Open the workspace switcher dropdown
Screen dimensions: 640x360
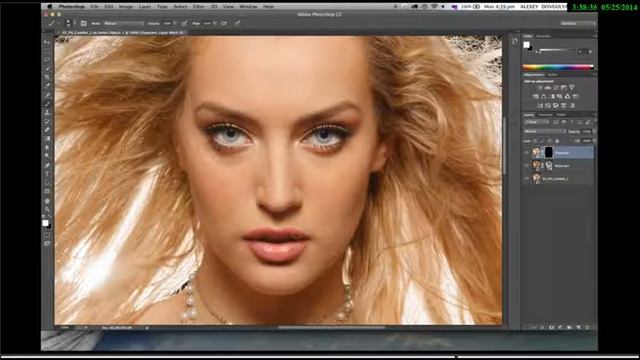(x=578, y=23)
